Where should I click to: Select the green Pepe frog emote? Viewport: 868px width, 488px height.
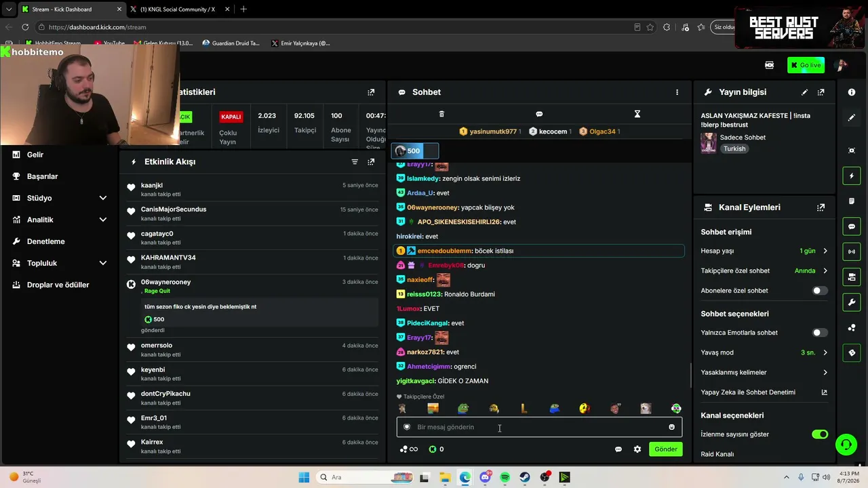(463, 408)
